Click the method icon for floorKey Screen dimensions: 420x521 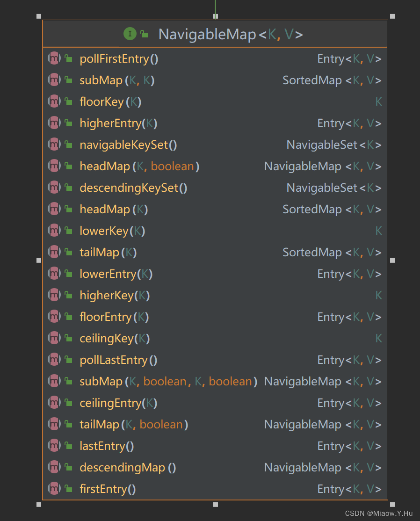[x=54, y=101]
